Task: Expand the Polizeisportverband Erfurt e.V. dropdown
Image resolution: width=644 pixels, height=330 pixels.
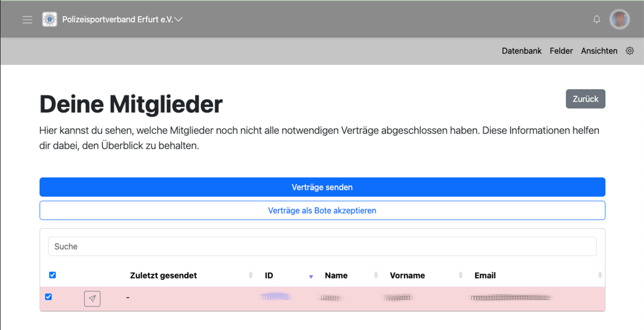Action: pos(179,19)
